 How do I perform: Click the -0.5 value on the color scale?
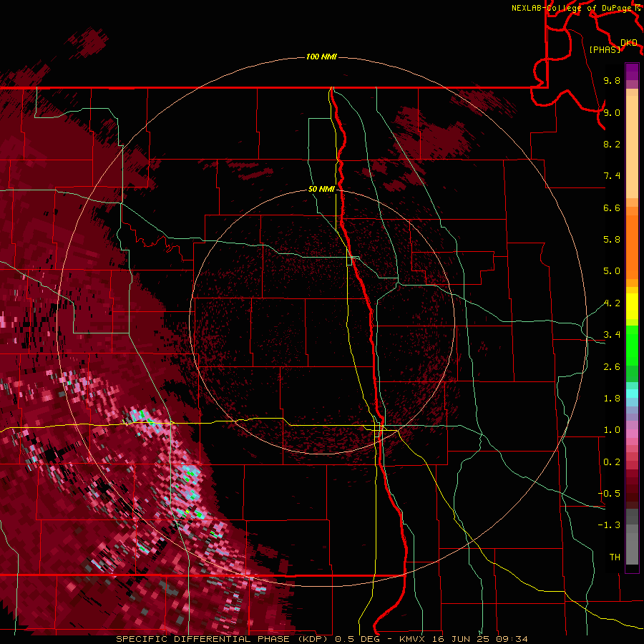(609, 494)
